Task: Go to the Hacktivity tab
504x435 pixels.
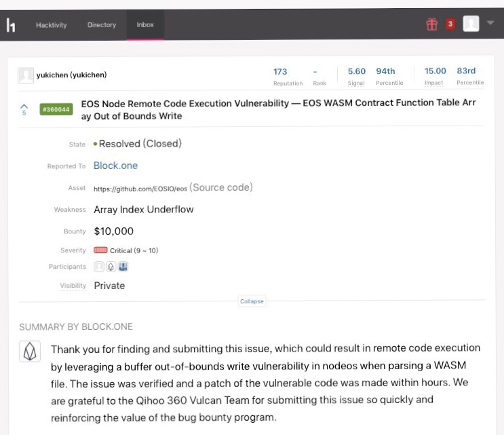Action: click(x=52, y=25)
